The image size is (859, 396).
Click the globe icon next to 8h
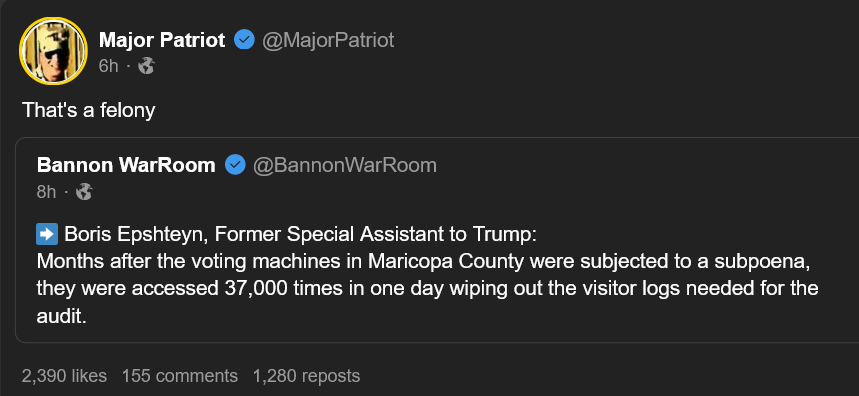tap(84, 192)
